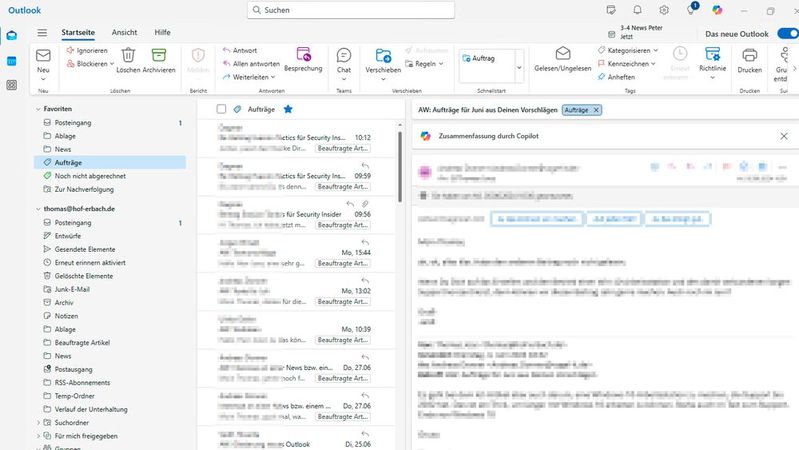The height and width of the screenshot is (450, 799).
Task: Open the Erneut erinnern aktiviert folder
Action: (x=110, y=262)
